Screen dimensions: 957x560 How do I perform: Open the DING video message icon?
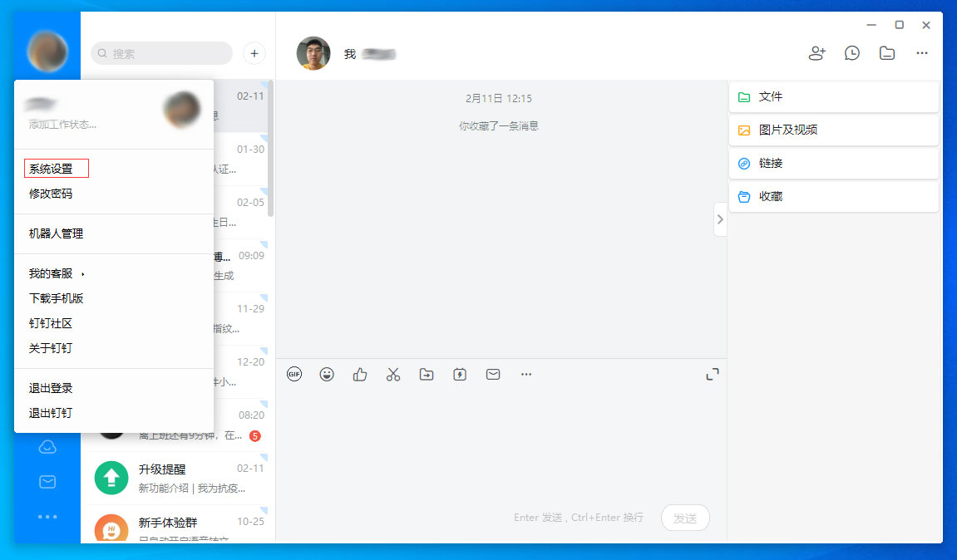[459, 374]
